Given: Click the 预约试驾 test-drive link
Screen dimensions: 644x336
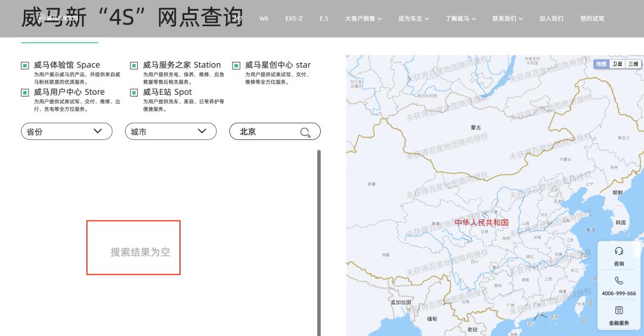Looking at the screenshot, I should pyautogui.click(x=592, y=18).
